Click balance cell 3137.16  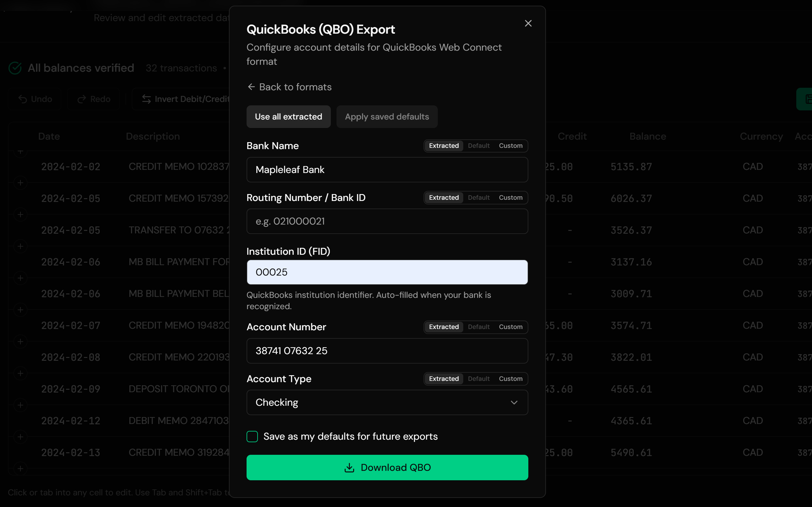coord(631,262)
